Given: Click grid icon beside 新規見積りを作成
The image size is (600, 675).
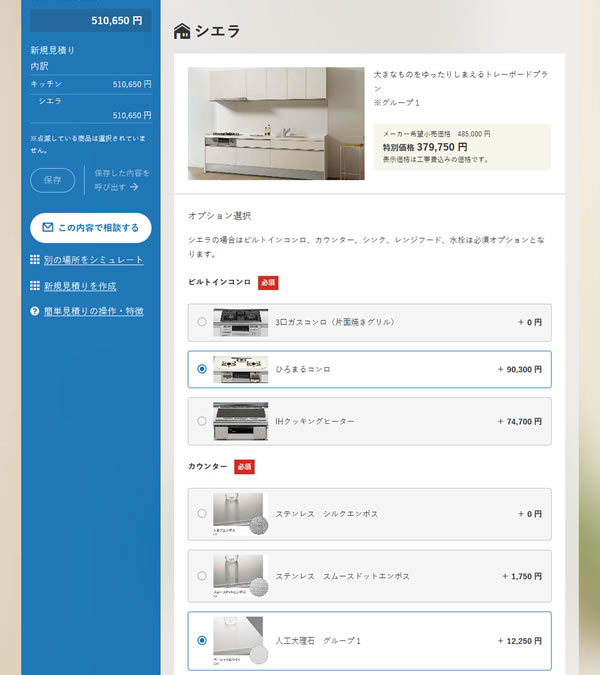Looking at the screenshot, I should [35, 286].
